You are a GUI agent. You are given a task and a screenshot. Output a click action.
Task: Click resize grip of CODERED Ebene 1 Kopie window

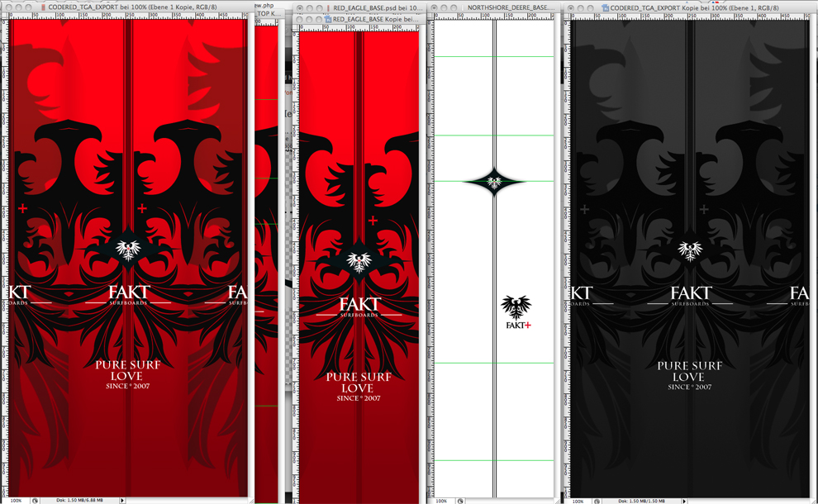(251, 501)
